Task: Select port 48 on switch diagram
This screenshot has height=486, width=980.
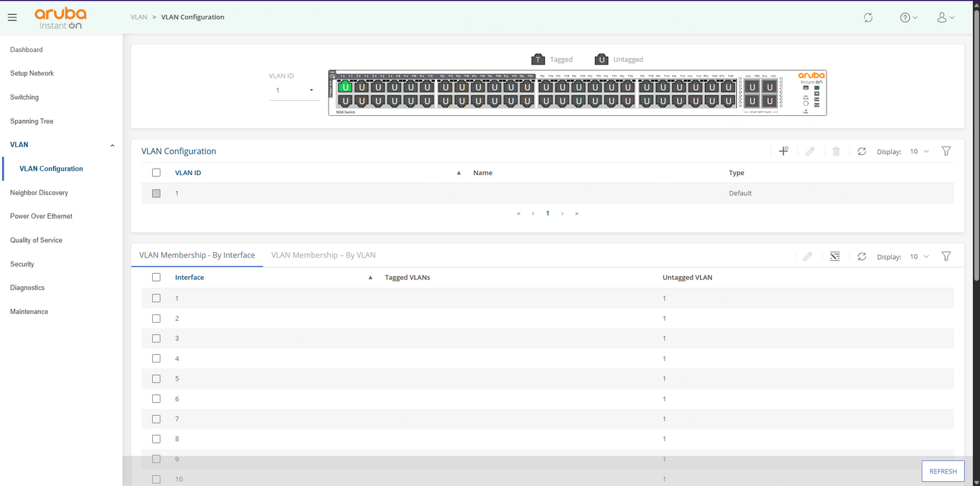Action: pos(729,101)
